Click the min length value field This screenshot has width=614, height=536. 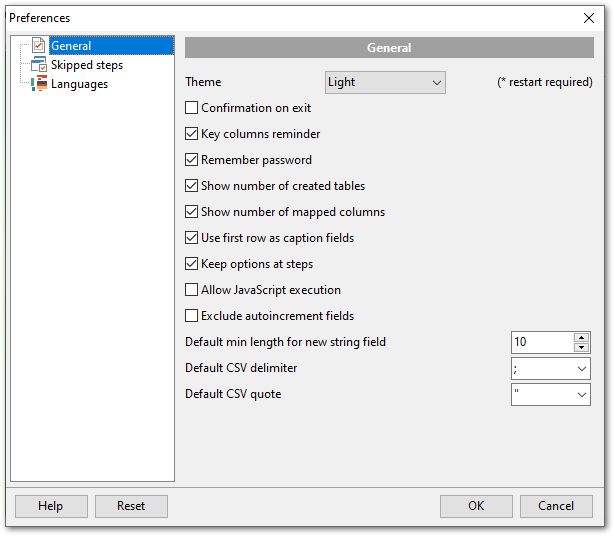[x=541, y=342]
